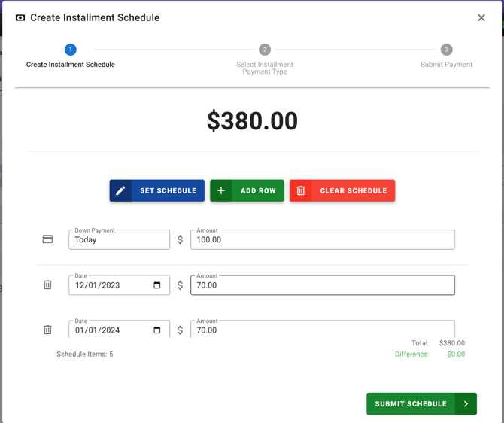Go to step 1 Create Installment Schedule
Screen dimensions: 504x423
[x=71, y=50]
